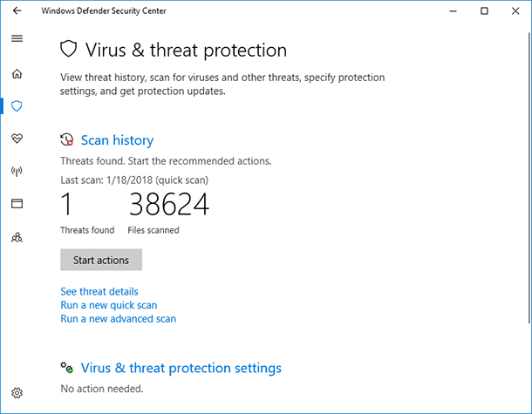This screenshot has width=532, height=414.
Task: Click the vertical scrollbar on the right
Action: tap(529, 178)
